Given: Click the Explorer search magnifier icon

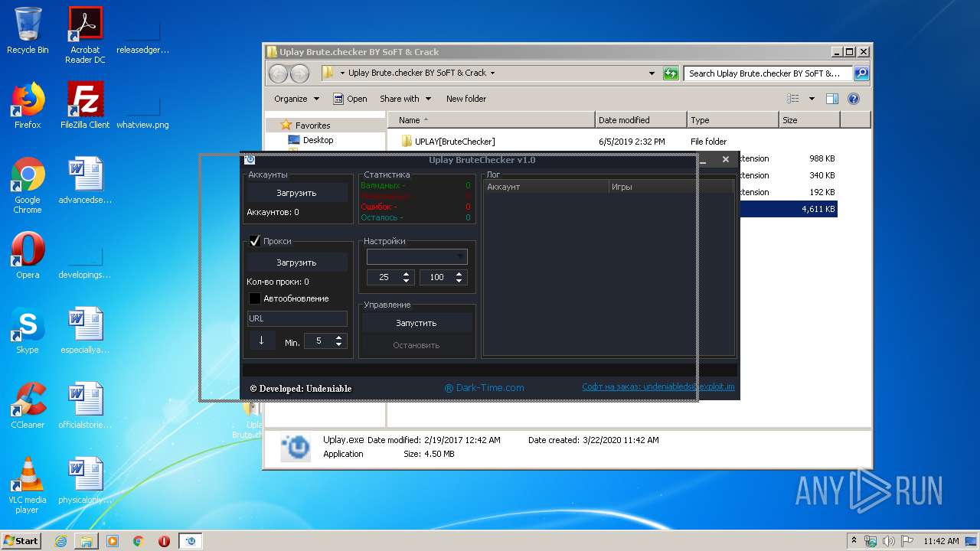Looking at the screenshot, I should coord(861,73).
